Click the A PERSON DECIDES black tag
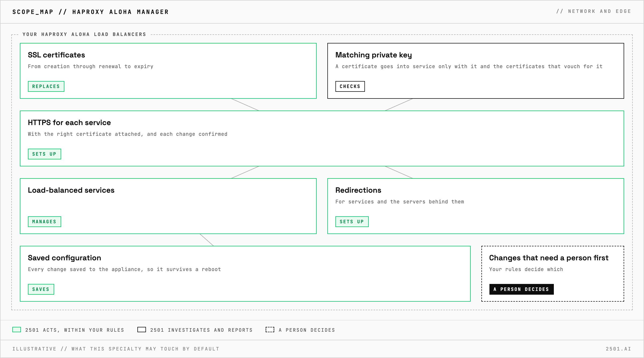 tap(521, 289)
